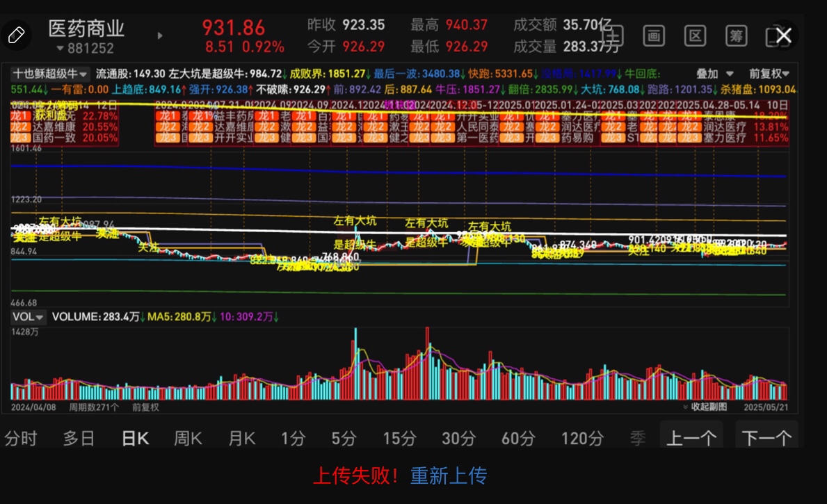This screenshot has height=504, width=827.
Task: Open the VOL sub-indicator dropdown
Action: [28, 317]
